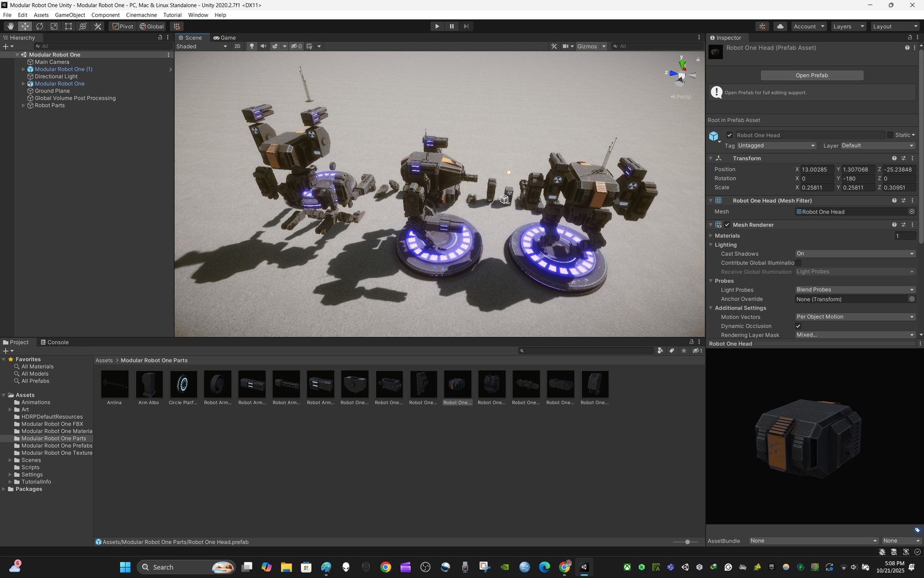The width and height of the screenshot is (924, 578).
Task: Toggle Global/Local handle rotation
Action: (x=152, y=26)
